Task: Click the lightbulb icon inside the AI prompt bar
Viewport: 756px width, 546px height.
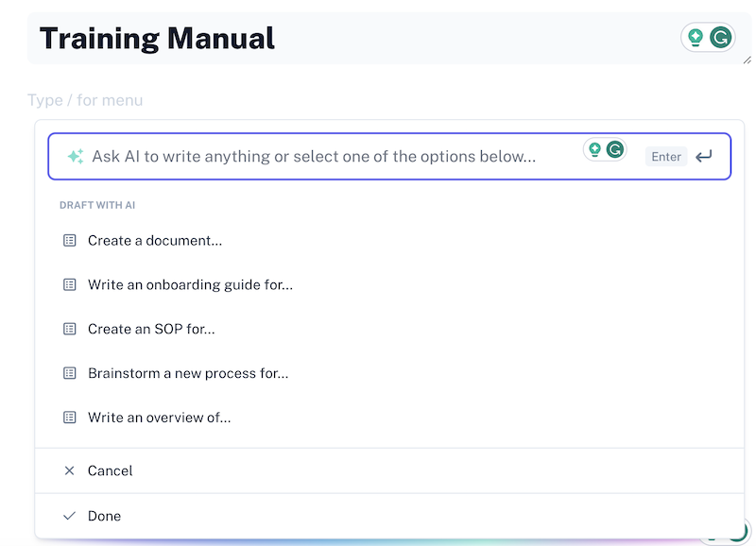Action: 593,150
